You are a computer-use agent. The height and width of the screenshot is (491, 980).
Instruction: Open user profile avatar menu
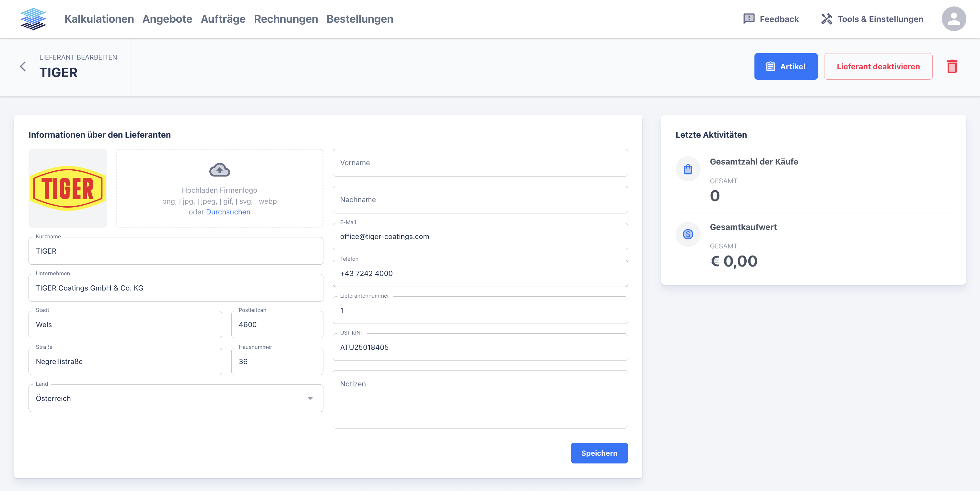pos(953,19)
